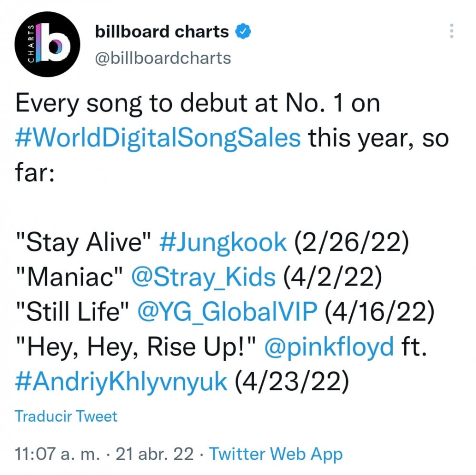
Task: Open the @pinkfloyd mention
Action: (329, 347)
